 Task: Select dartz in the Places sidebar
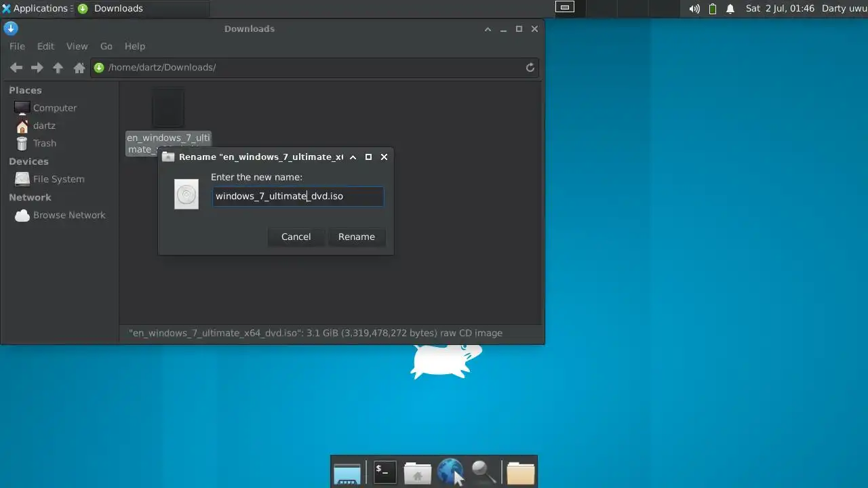pyautogui.click(x=44, y=125)
